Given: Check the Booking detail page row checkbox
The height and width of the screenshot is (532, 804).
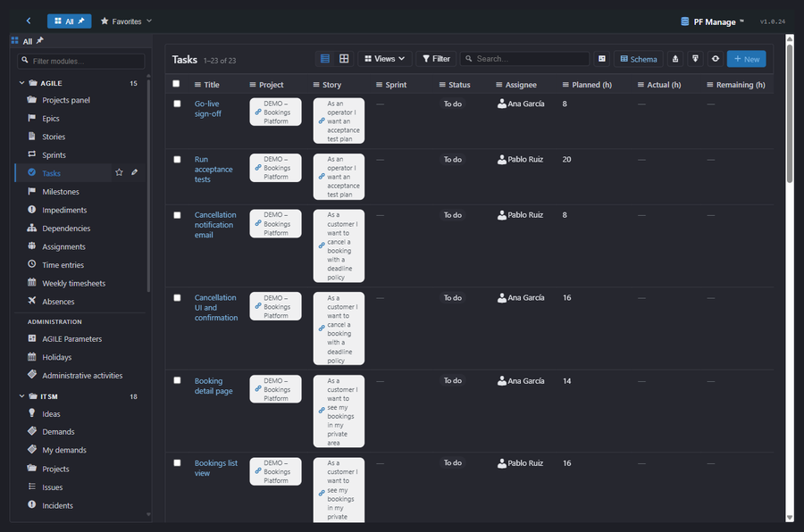Looking at the screenshot, I should click(x=177, y=380).
